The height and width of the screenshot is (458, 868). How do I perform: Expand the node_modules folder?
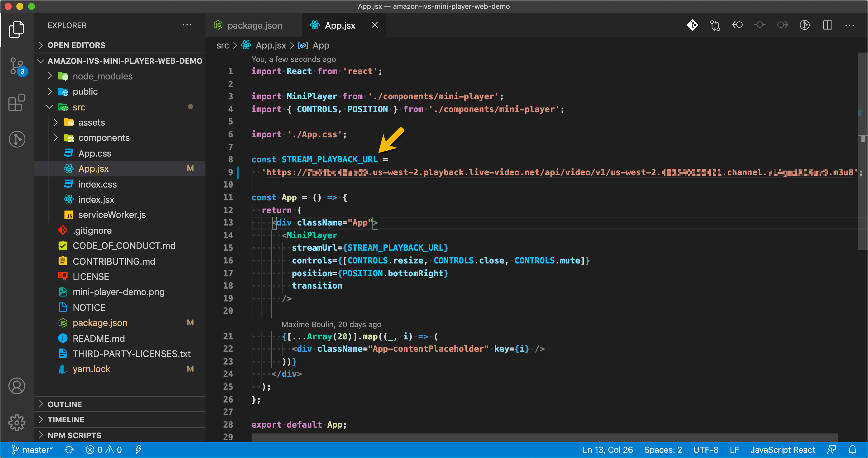[x=102, y=76]
